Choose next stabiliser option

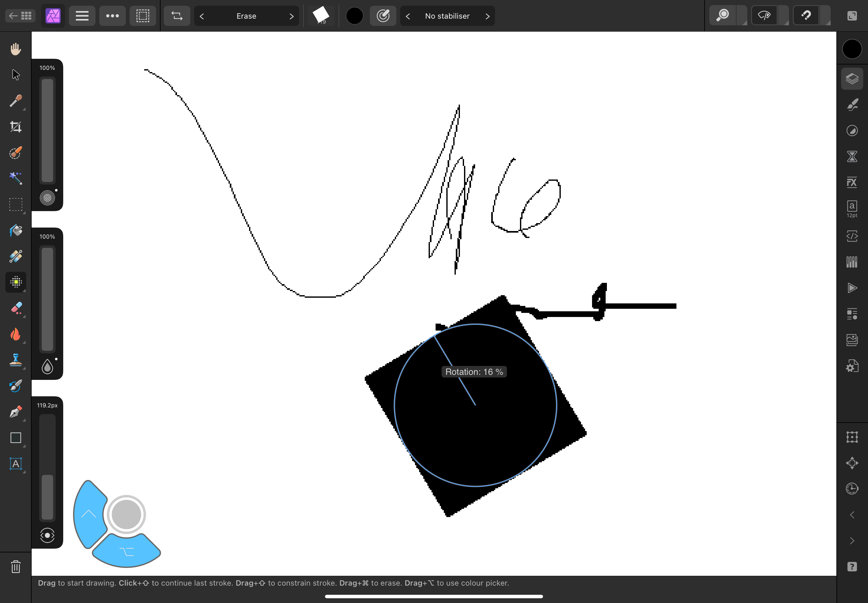487,16
